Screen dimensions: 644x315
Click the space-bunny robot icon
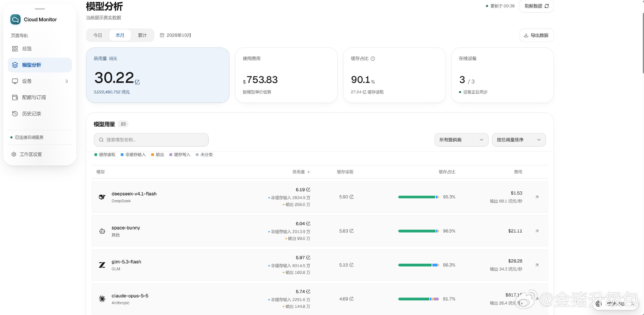click(x=102, y=231)
